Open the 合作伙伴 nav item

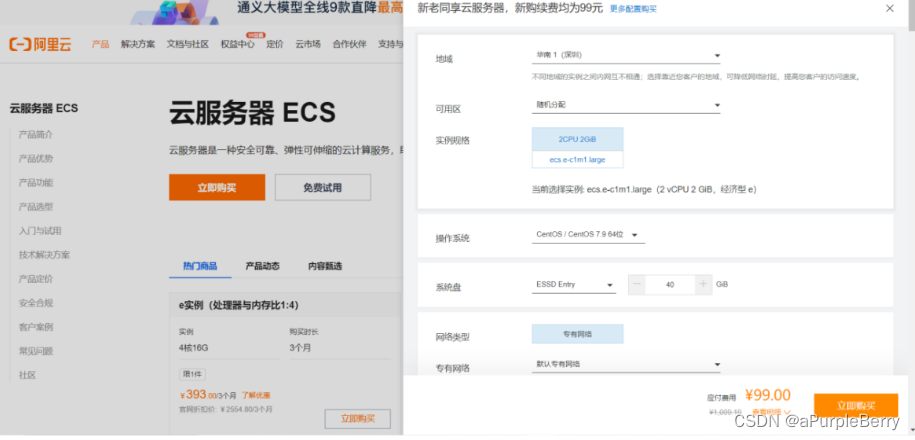(350, 44)
